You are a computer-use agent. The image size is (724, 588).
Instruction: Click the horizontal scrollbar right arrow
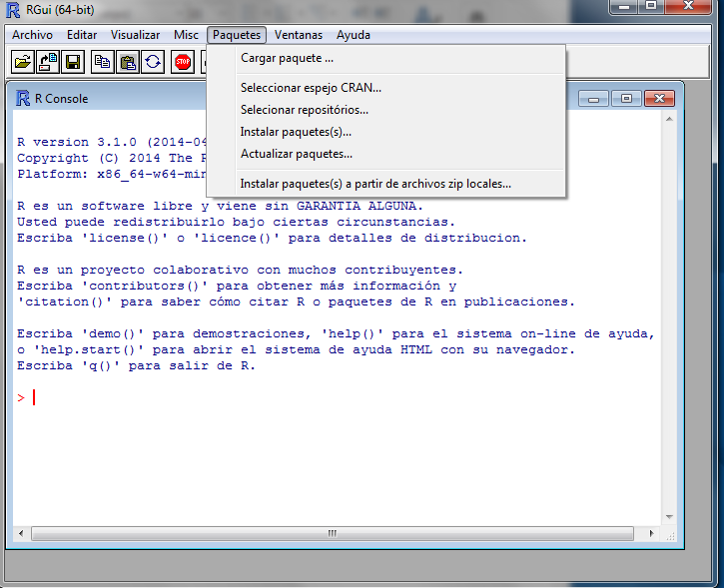pyautogui.click(x=651, y=533)
